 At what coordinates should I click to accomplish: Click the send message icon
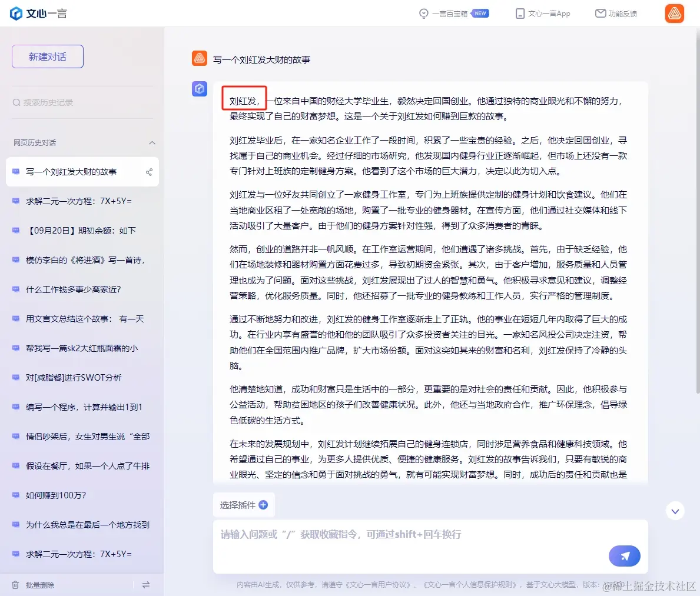pos(624,555)
